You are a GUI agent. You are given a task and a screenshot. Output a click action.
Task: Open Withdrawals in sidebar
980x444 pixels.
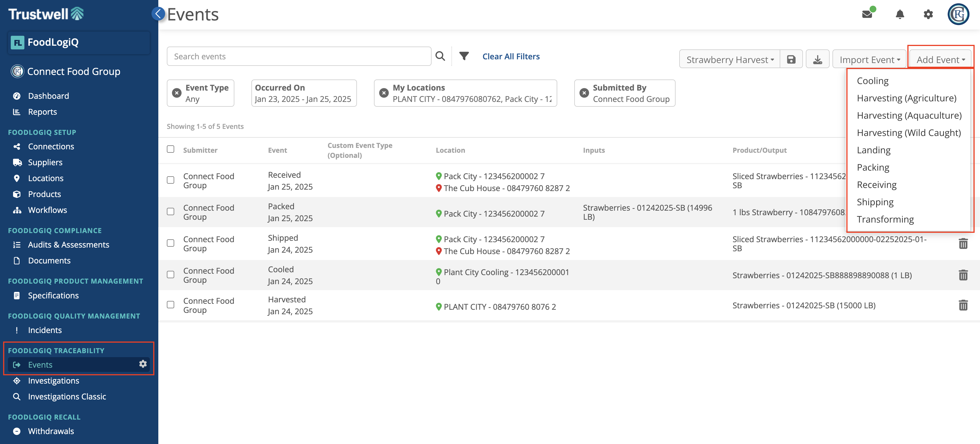tap(51, 432)
